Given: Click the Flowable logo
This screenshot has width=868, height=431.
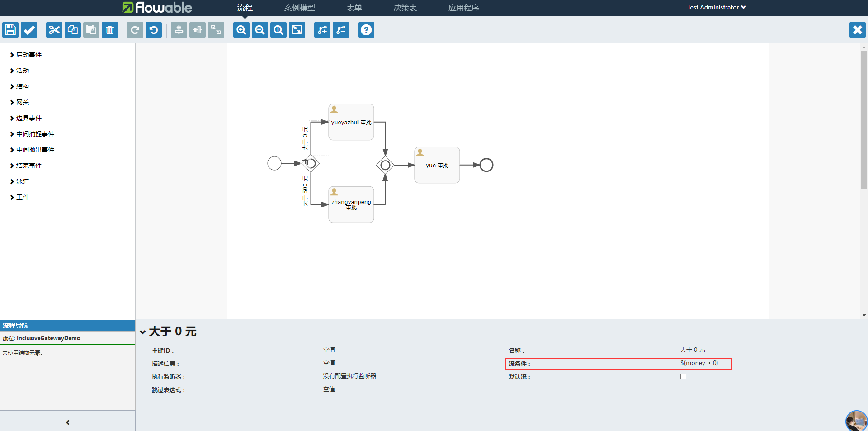Looking at the screenshot, I should 157,8.
